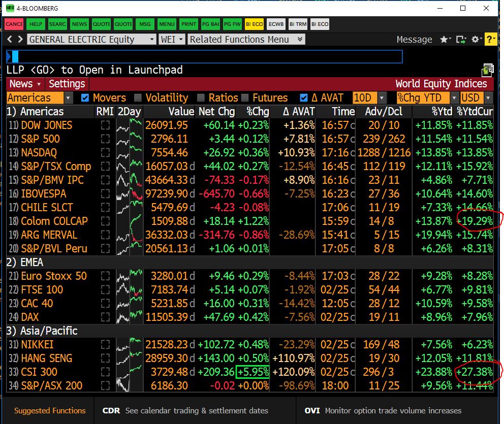The width and height of the screenshot is (504, 424).
Task: Click the export to Excel icon
Action: point(488,70)
